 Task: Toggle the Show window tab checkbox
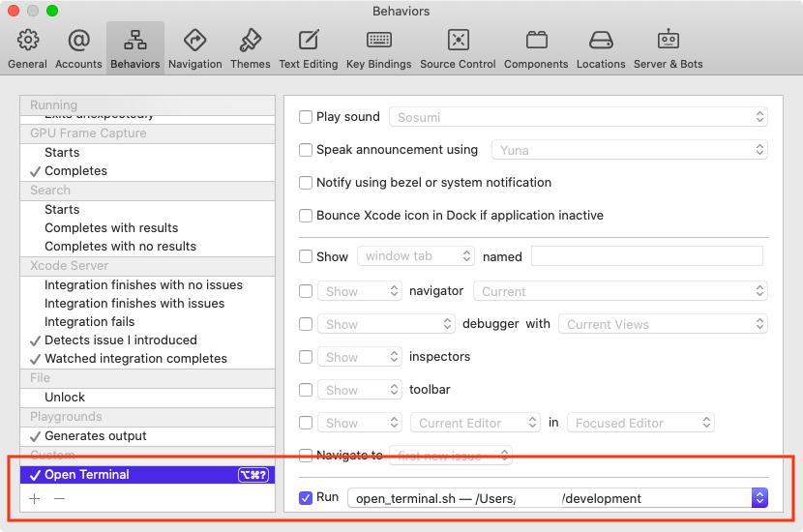306,256
